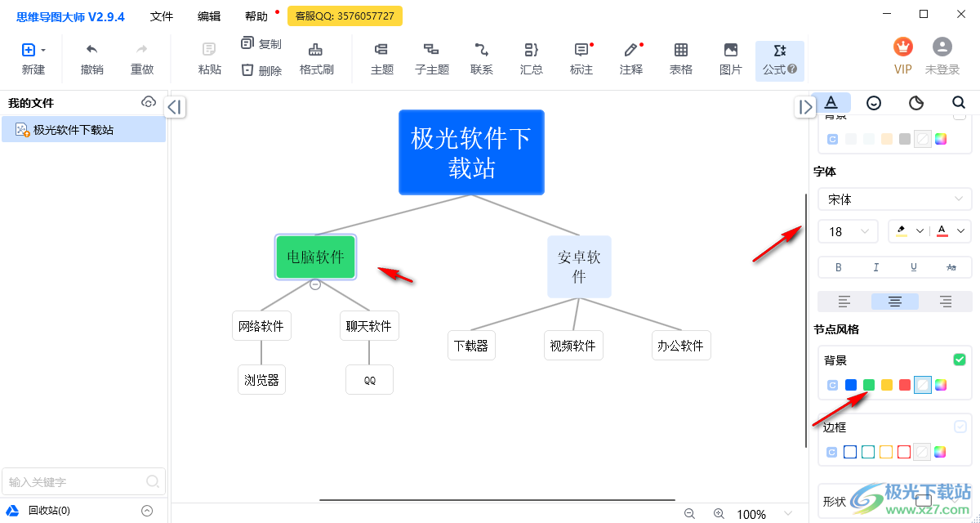Expand the 回收站 recycle bin section

tap(147, 511)
